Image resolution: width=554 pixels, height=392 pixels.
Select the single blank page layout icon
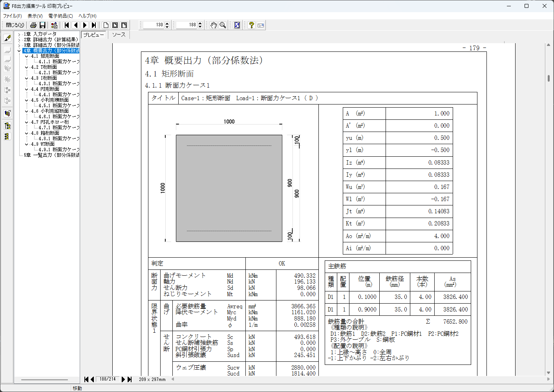[106, 25]
